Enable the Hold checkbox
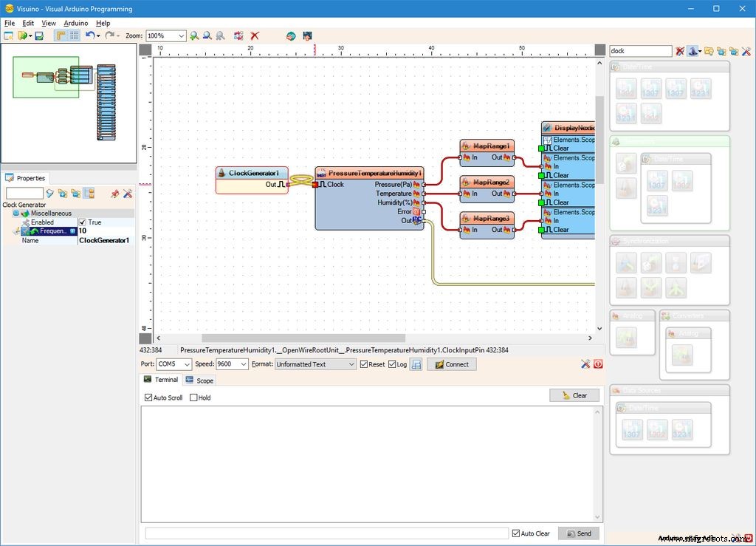The height and width of the screenshot is (546, 756). (x=194, y=397)
